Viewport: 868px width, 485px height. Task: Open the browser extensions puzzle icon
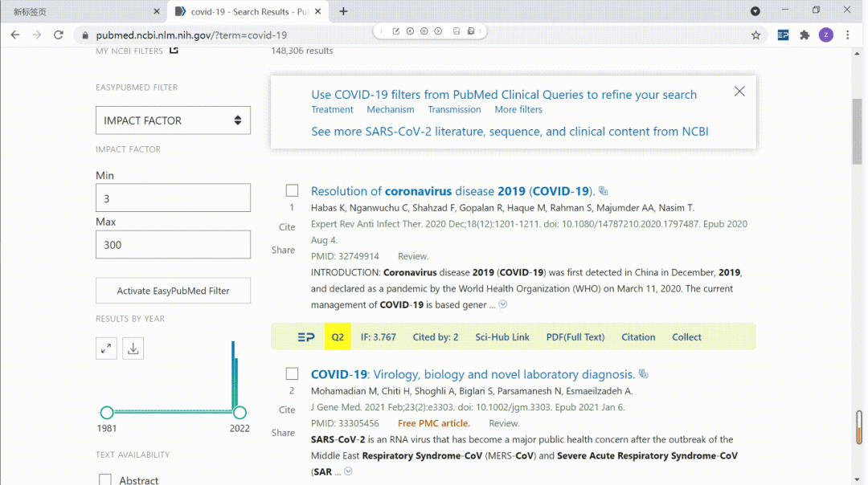pyautogui.click(x=805, y=35)
